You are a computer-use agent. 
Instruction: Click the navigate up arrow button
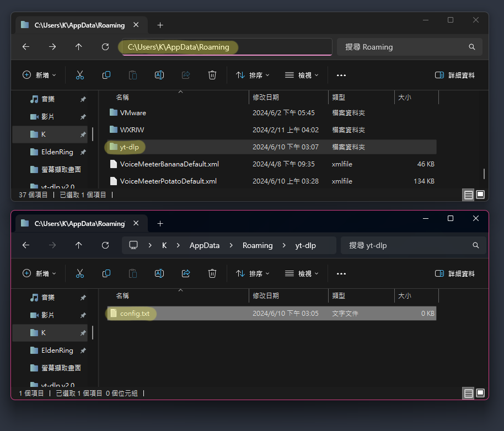pos(79,47)
